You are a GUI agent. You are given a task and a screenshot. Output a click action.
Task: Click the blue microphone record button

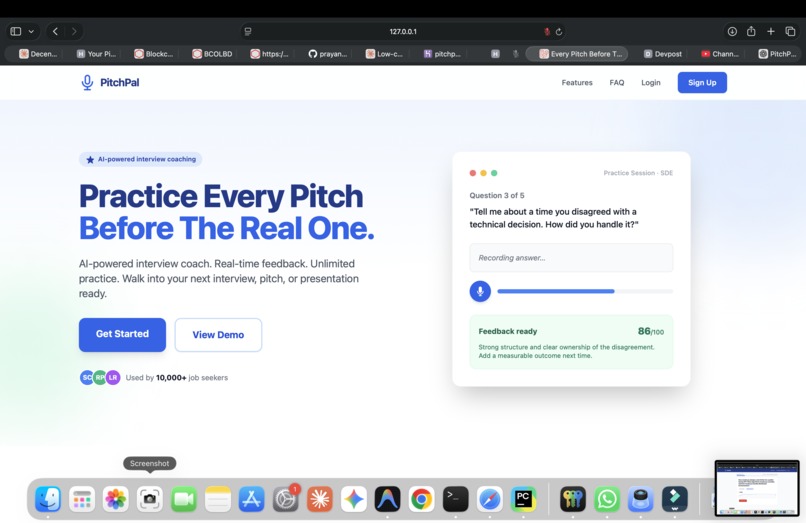[480, 291]
